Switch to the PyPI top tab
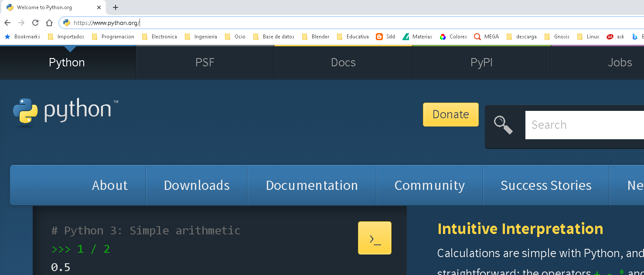The height and width of the screenshot is (275, 644). [x=481, y=62]
